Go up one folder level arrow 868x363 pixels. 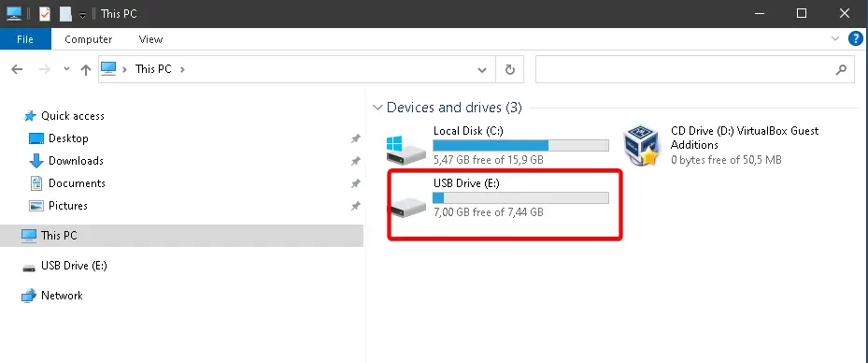pos(85,70)
